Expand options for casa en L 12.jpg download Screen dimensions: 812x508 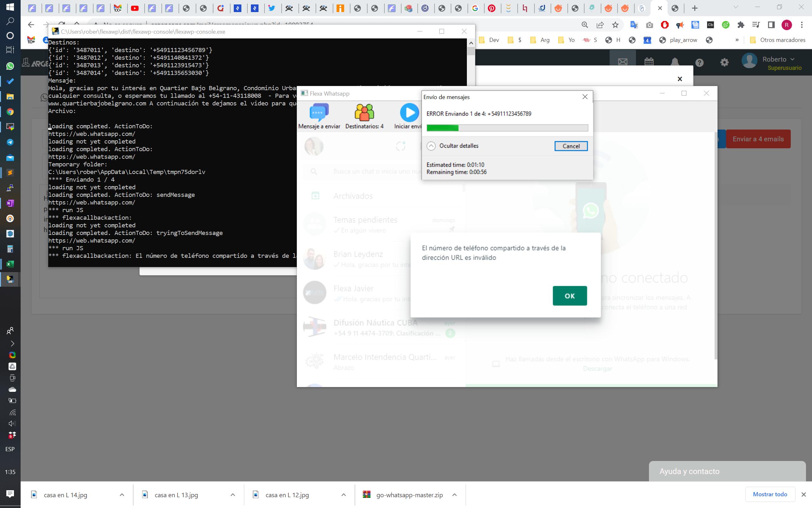pyautogui.click(x=343, y=495)
